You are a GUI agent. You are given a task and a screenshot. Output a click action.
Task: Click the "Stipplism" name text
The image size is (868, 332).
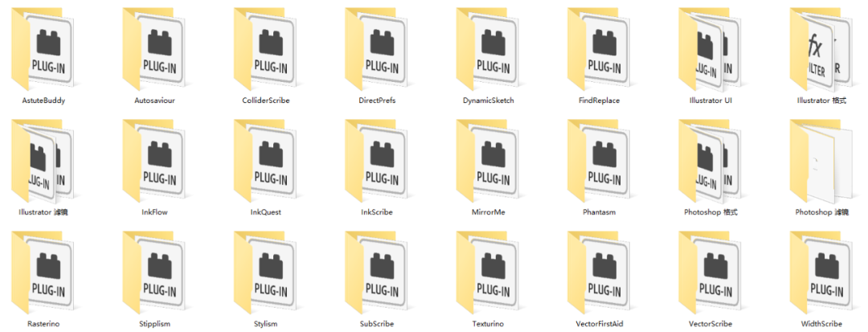pyautogui.click(x=154, y=324)
